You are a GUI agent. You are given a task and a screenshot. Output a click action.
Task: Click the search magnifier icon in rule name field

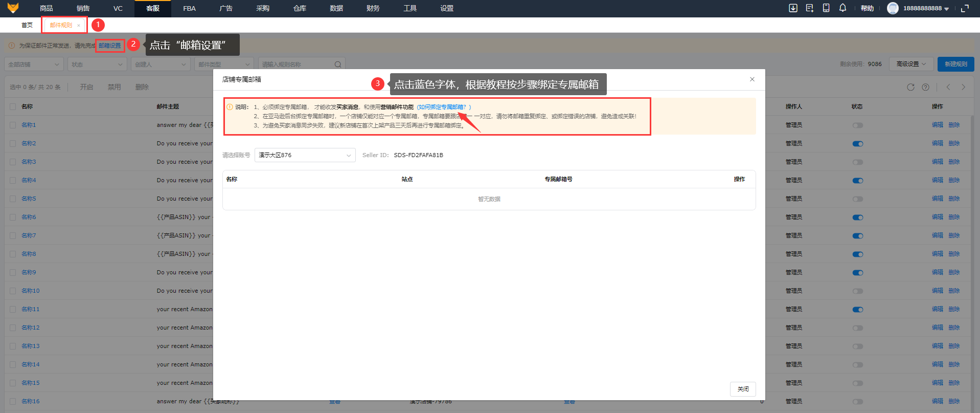(x=338, y=64)
